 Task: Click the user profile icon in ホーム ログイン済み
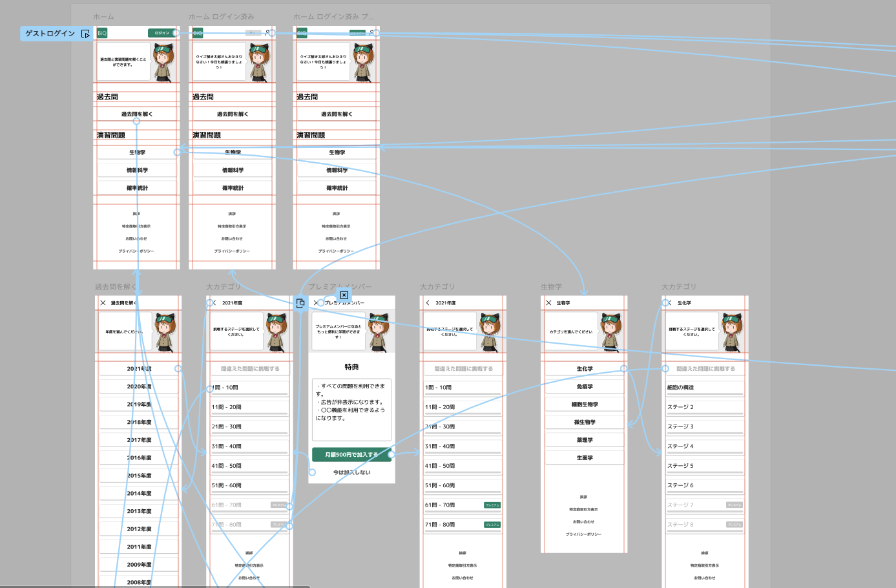pos(267,33)
